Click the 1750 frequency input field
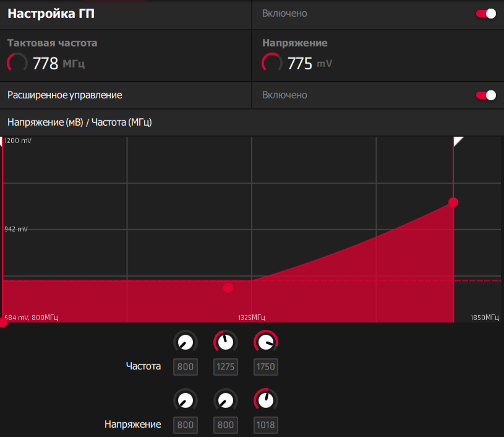504x437 pixels. (266, 367)
